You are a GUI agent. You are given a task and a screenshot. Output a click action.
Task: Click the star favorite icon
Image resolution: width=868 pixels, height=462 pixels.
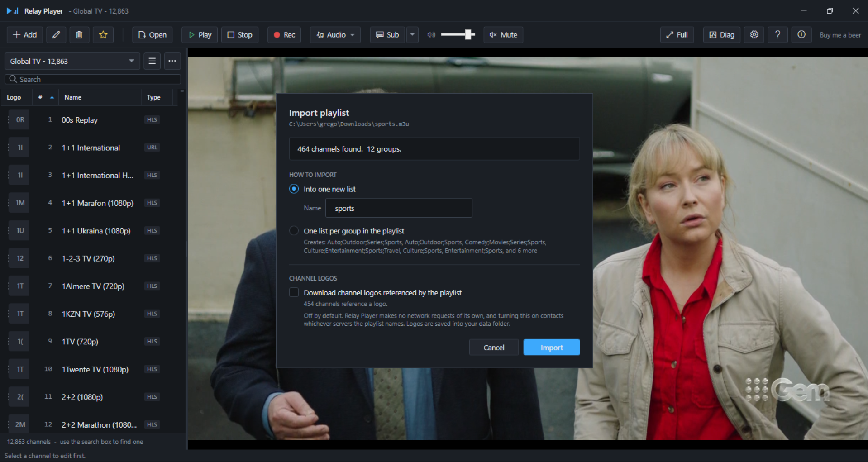(103, 35)
